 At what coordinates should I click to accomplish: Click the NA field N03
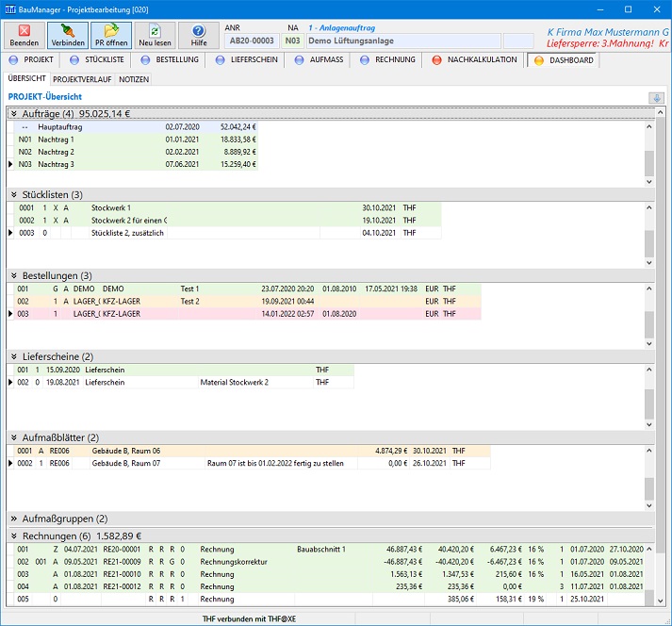pos(293,41)
